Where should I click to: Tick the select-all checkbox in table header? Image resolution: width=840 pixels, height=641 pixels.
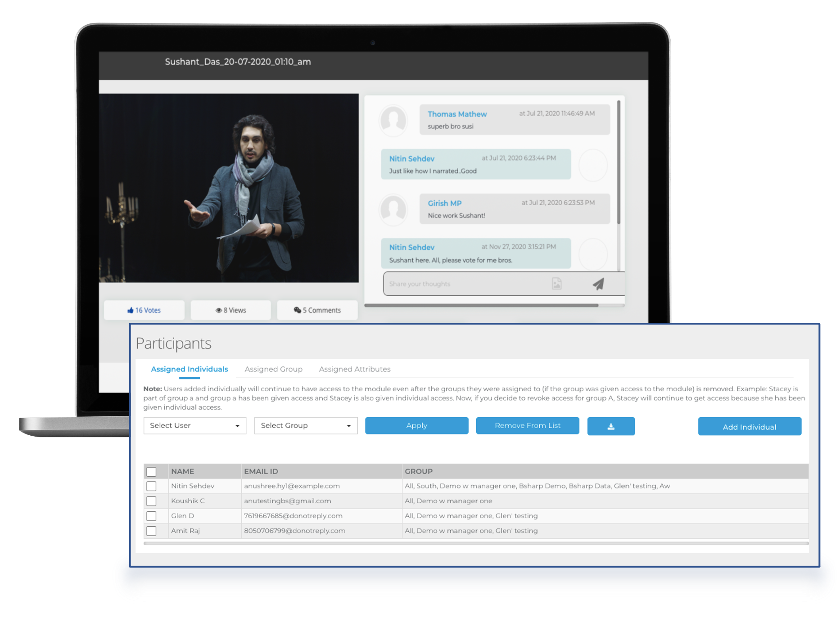tap(151, 471)
